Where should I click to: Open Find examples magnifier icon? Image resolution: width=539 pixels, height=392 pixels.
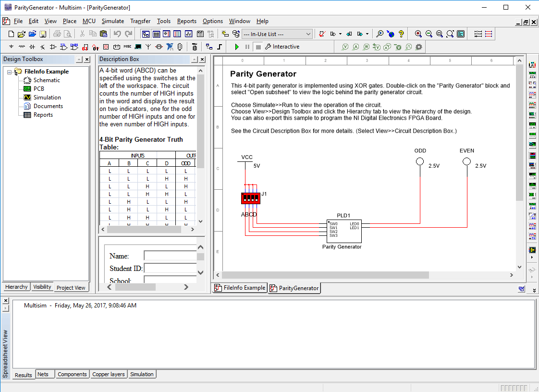coord(380,34)
